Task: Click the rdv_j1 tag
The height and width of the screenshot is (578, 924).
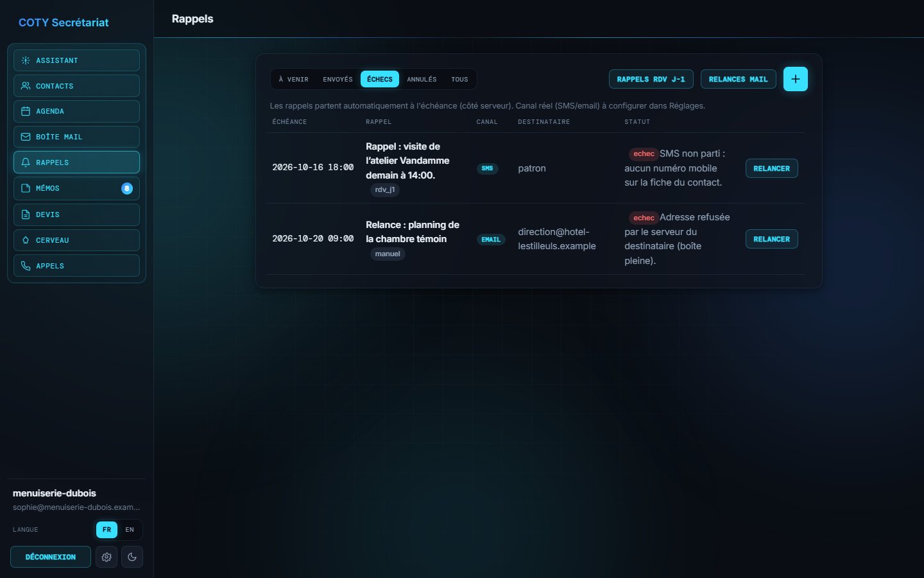Action: click(385, 189)
